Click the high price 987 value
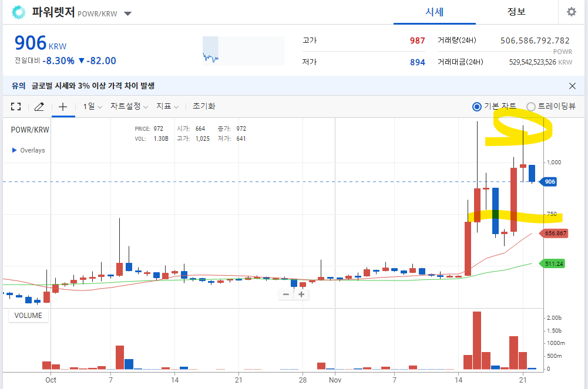This screenshot has height=389, width=588. pyautogui.click(x=418, y=40)
